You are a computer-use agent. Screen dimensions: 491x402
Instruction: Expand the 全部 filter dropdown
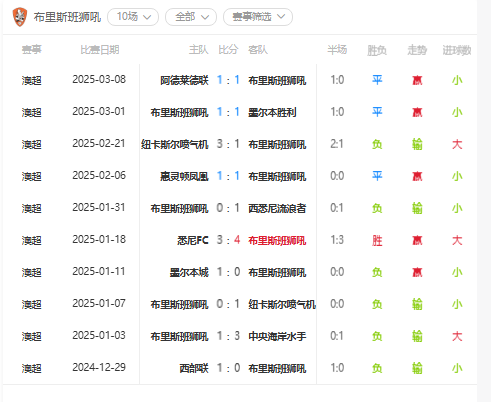(191, 17)
